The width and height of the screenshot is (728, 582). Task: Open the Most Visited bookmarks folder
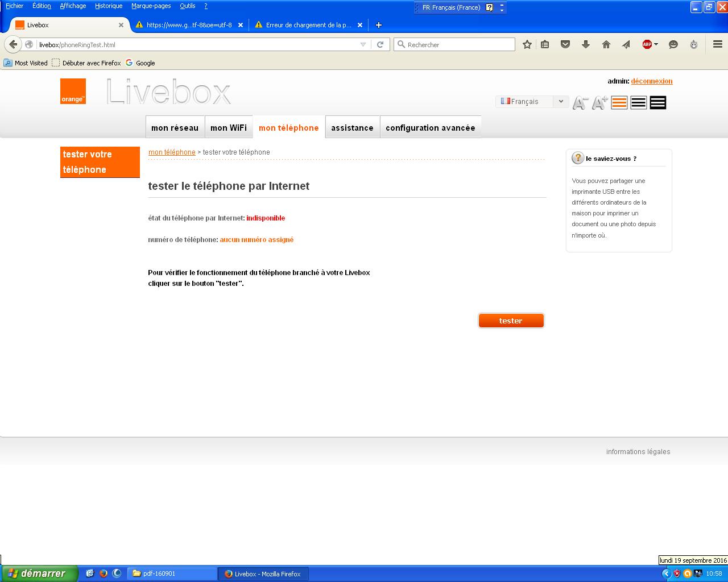[26, 63]
